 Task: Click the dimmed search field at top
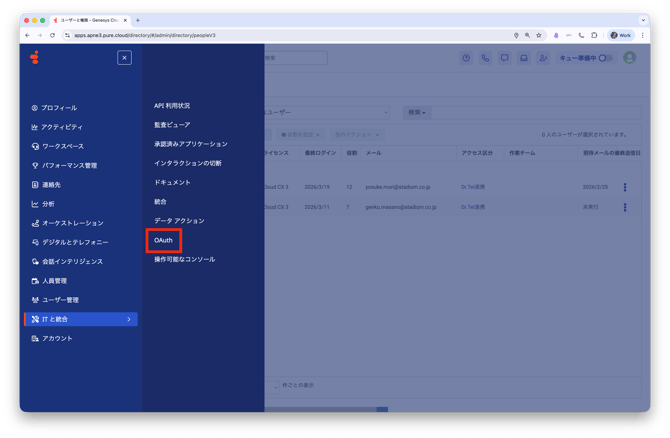pyautogui.click(x=296, y=58)
